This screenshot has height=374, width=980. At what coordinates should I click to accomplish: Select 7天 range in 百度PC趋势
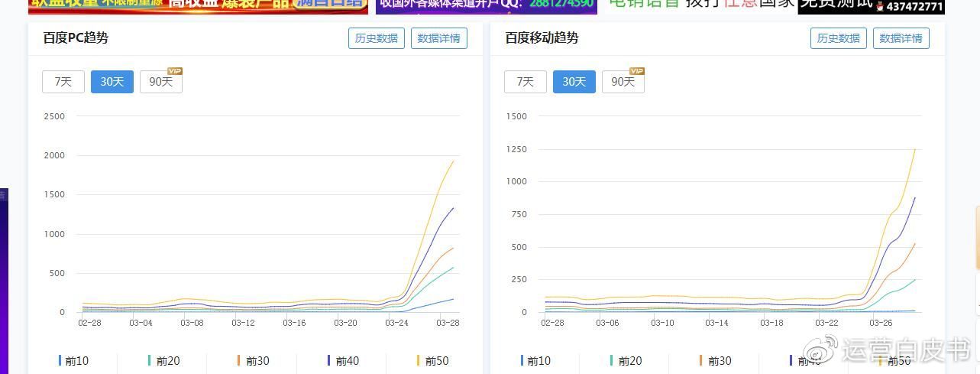point(63,82)
